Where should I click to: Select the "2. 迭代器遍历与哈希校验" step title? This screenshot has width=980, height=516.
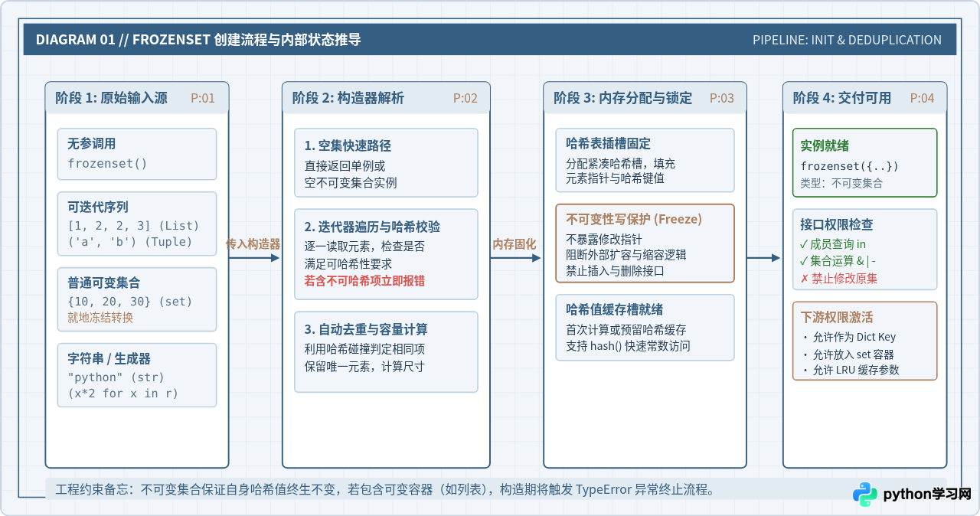coord(372,227)
